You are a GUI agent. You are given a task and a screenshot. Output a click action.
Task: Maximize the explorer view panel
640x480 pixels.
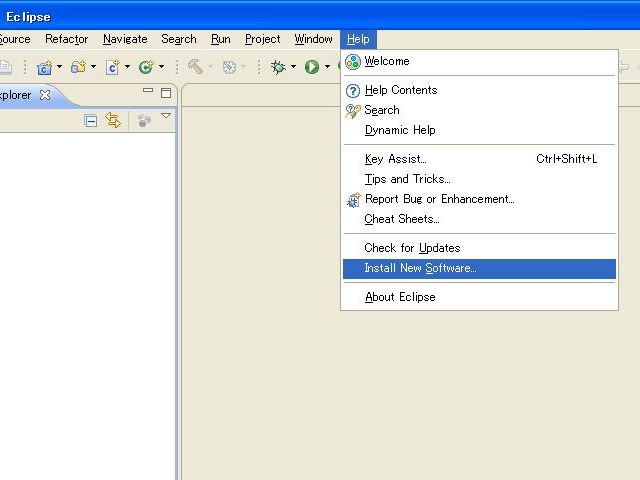(166, 93)
